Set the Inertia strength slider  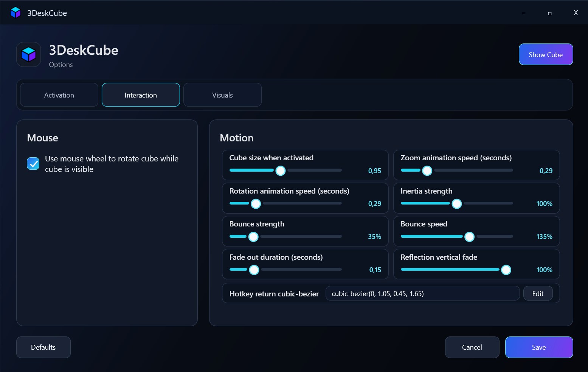tap(457, 203)
